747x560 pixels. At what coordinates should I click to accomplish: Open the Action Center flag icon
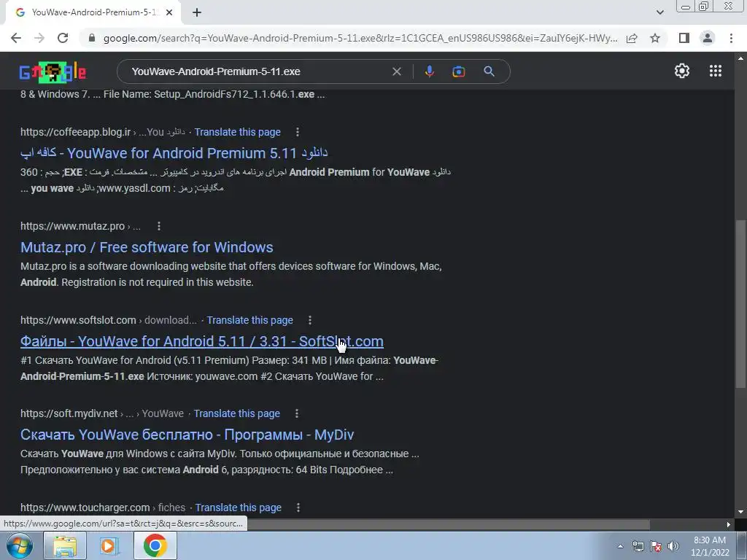click(656, 546)
